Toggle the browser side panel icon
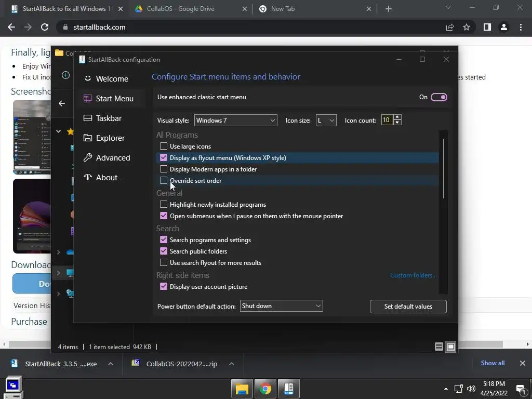The width and height of the screenshot is (532, 399). 487,27
